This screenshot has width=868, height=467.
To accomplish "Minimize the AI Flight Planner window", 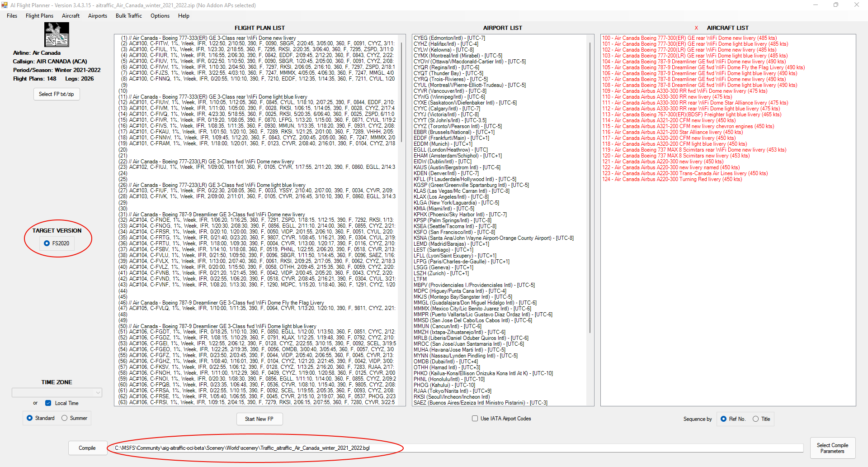I will click(816, 5).
